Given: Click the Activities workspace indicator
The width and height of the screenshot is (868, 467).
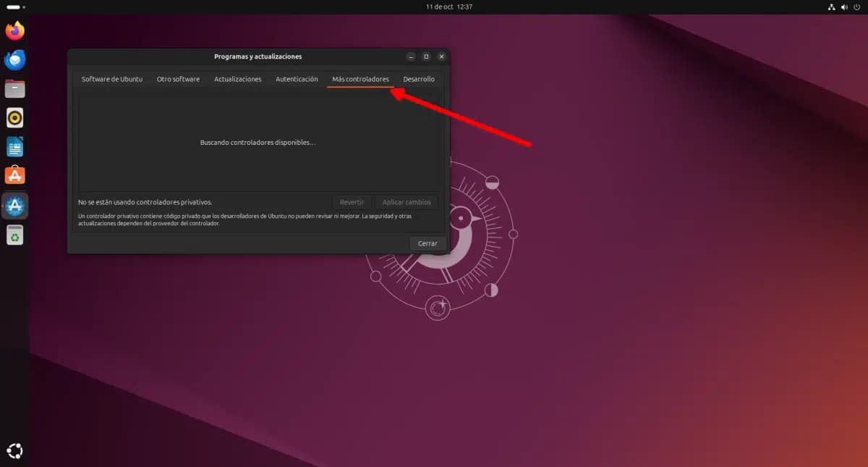Looking at the screenshot, I should (15, 7).
